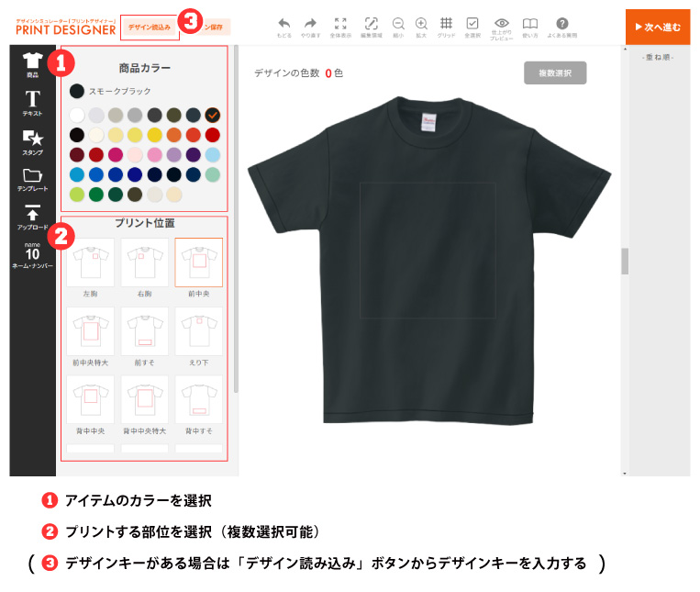
Task: Toggle the select all (全選択) checkbox icon
Action: (472, 24)
